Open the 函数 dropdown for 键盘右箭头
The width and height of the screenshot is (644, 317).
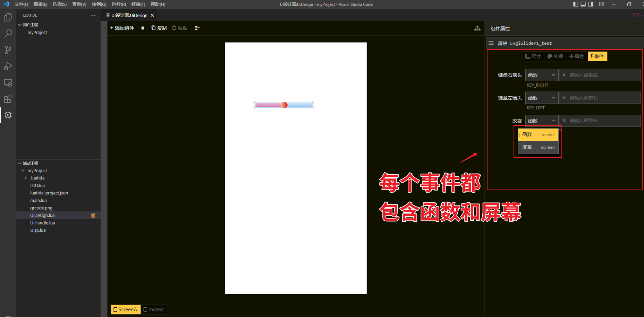click(x=541, y=75)
